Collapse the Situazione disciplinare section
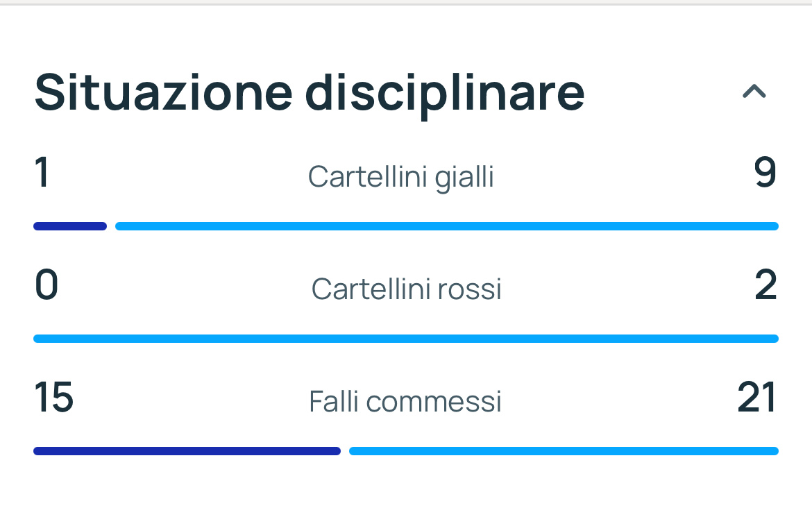The height and width of the screenshot is (508, 812). (754, 92)
